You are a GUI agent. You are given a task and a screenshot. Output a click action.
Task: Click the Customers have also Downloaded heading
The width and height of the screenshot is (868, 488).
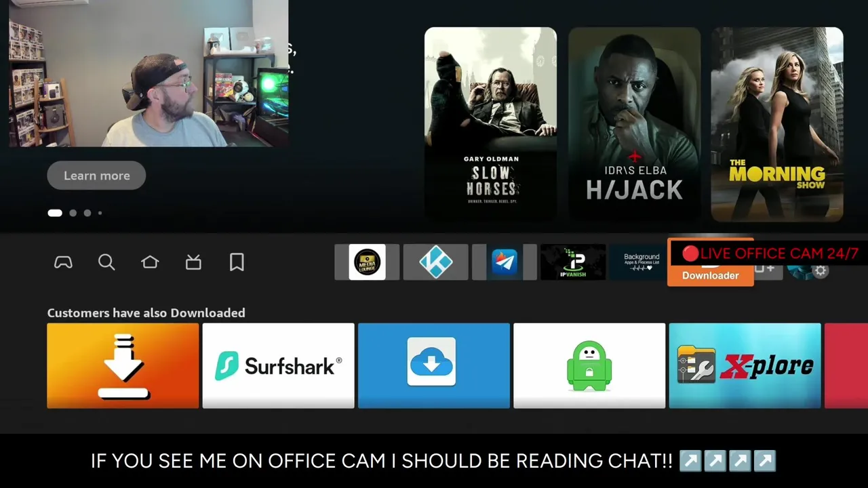[x=146, y=312]
